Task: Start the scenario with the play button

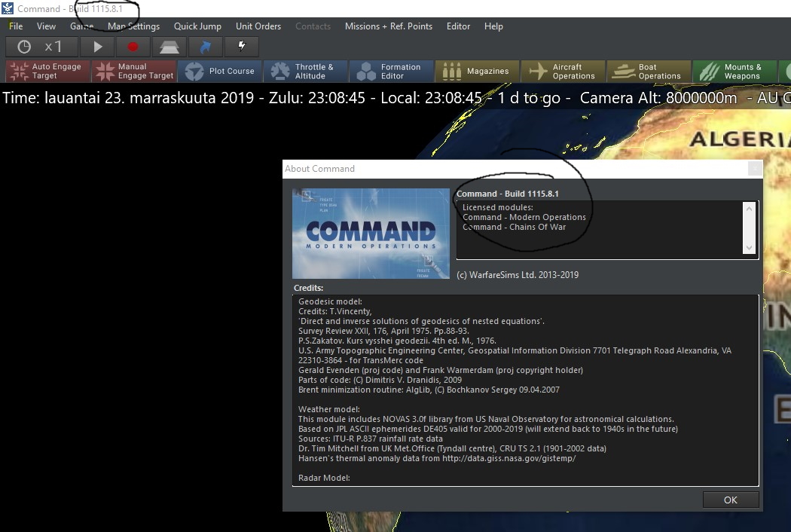Action: [97, 46]
